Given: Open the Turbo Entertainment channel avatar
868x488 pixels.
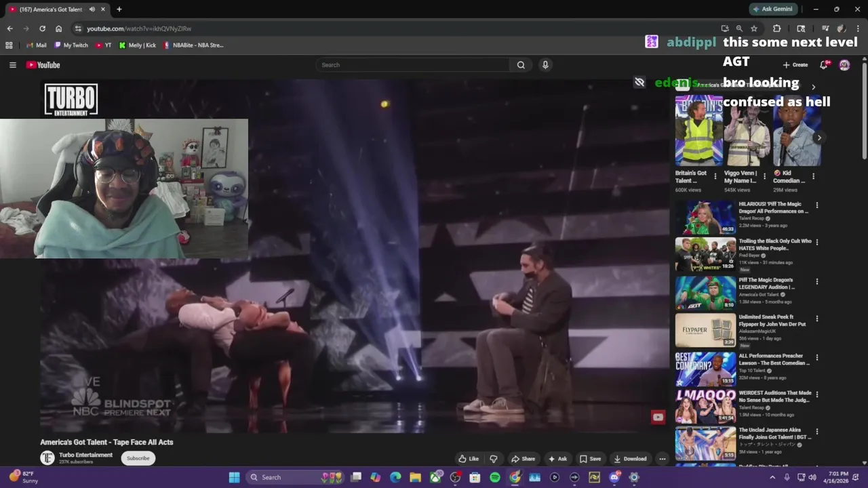Looking at the screenshot, I should (x=47, y=458).
